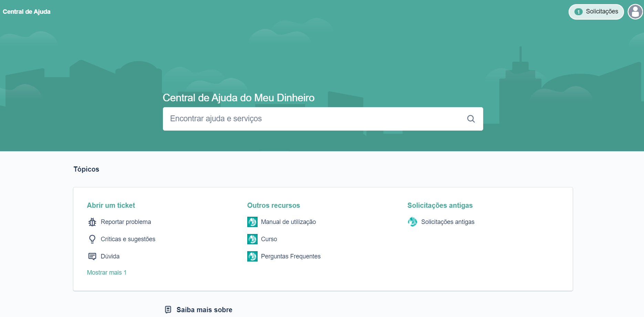Open the Solicitações requests button

click(x=596, y=12)
